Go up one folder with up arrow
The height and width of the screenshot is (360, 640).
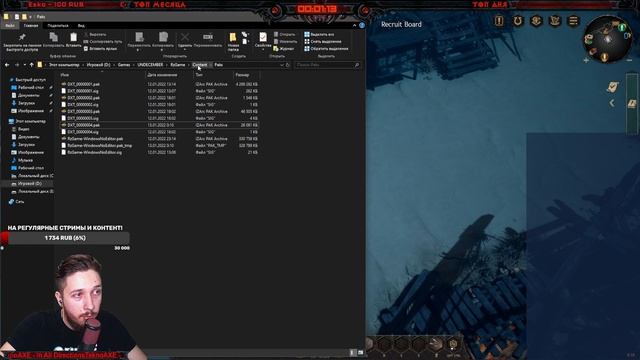click(31, 65)
